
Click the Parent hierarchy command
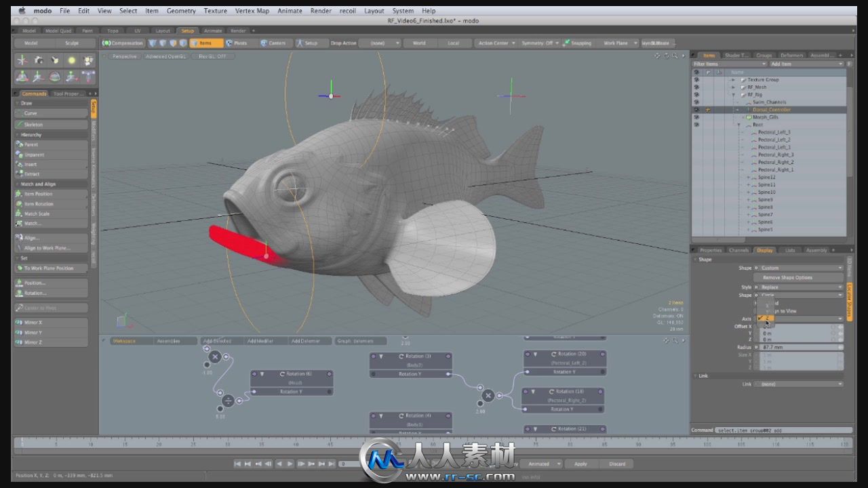point(51,144)
